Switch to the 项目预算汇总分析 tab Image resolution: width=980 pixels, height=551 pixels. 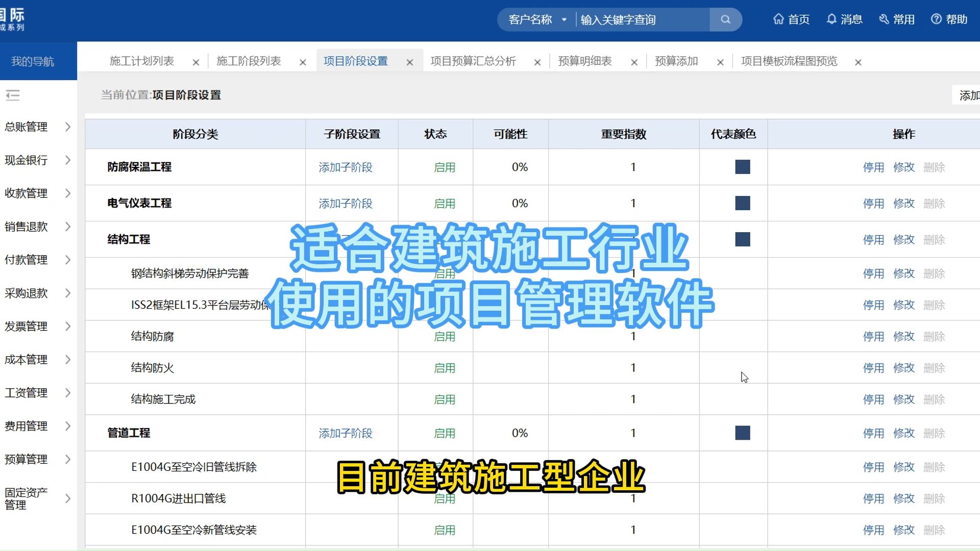coord(473,61)
